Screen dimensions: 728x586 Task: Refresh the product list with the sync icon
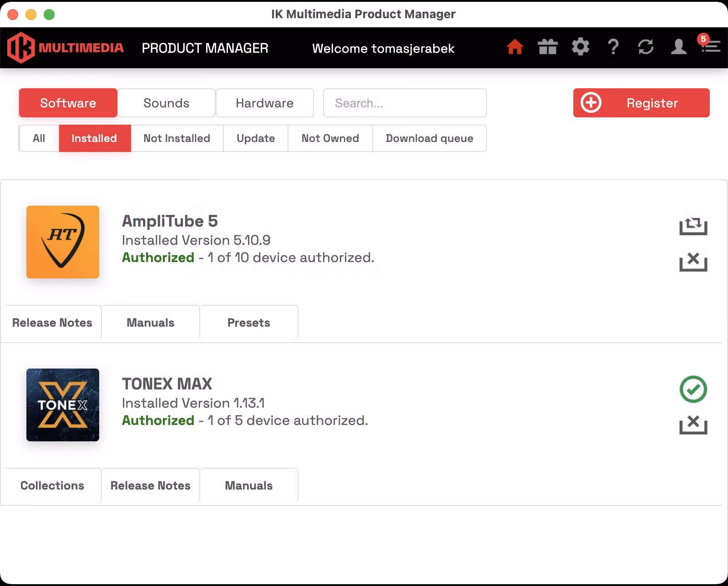pos(646,47)
